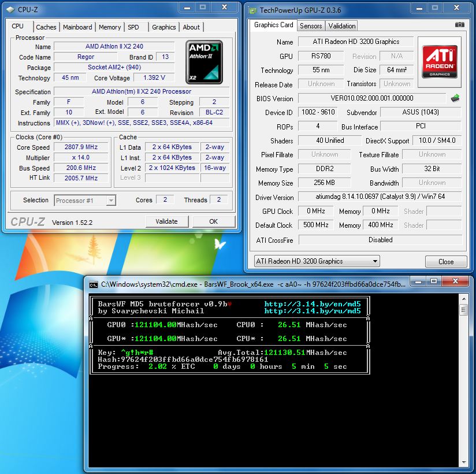476x474 pixels.
Task: Click the cmd window scroll up arrow
Action: (x=463, y=299)
